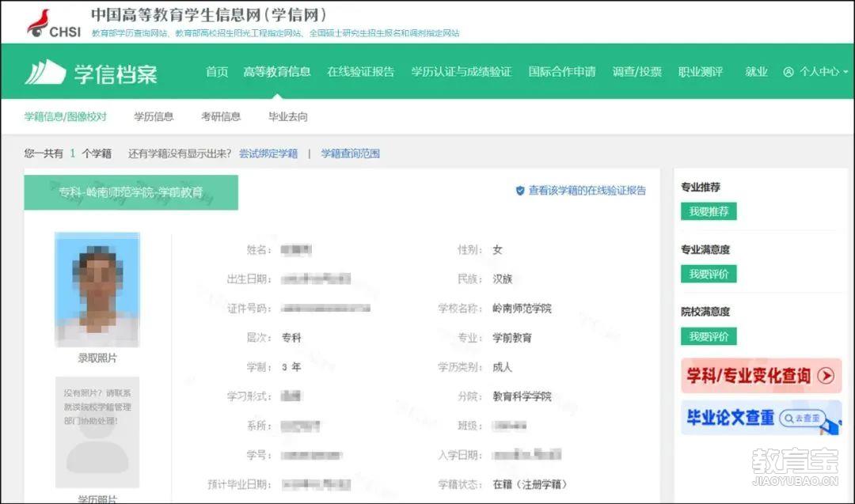This screenshot has height=504, width=855.
Task: Click the 录取照片 enrollment photo
Action: click(x=97, y=290)
